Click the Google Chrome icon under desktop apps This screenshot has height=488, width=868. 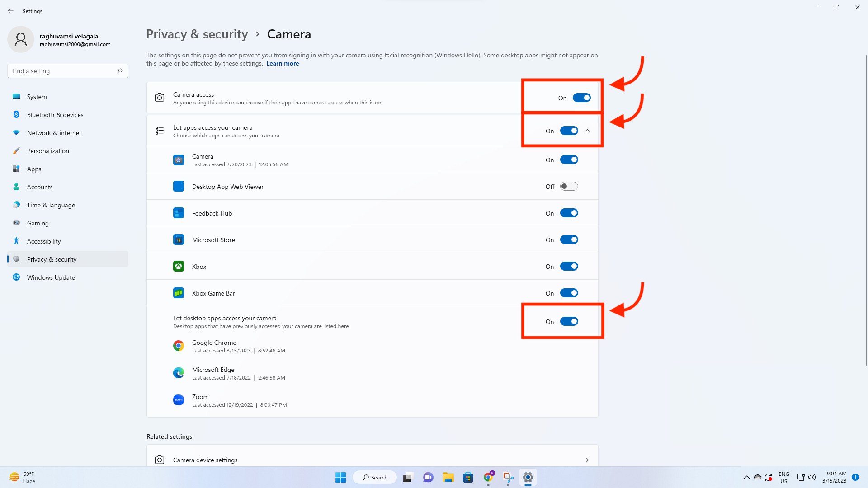point(179,345)
